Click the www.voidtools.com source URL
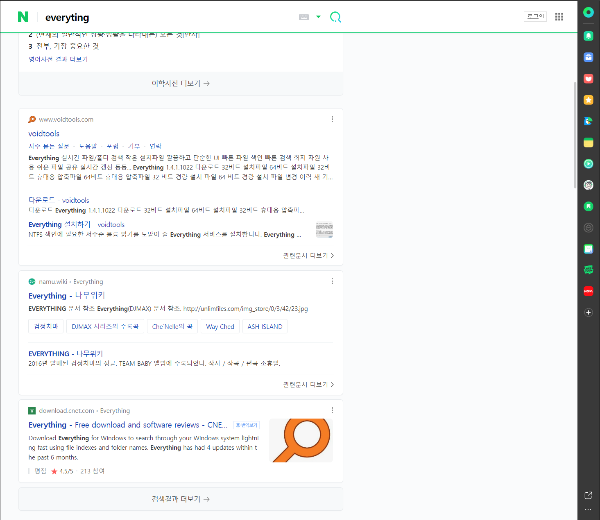This screenshot has height=520, width=600. tap(66, 119)
